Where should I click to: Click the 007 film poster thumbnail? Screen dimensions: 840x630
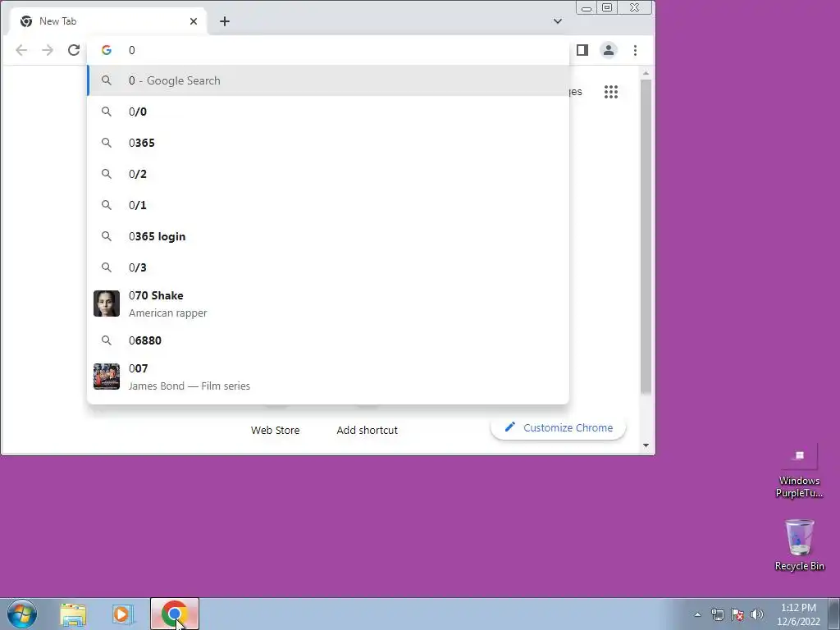tap(107, 377)
